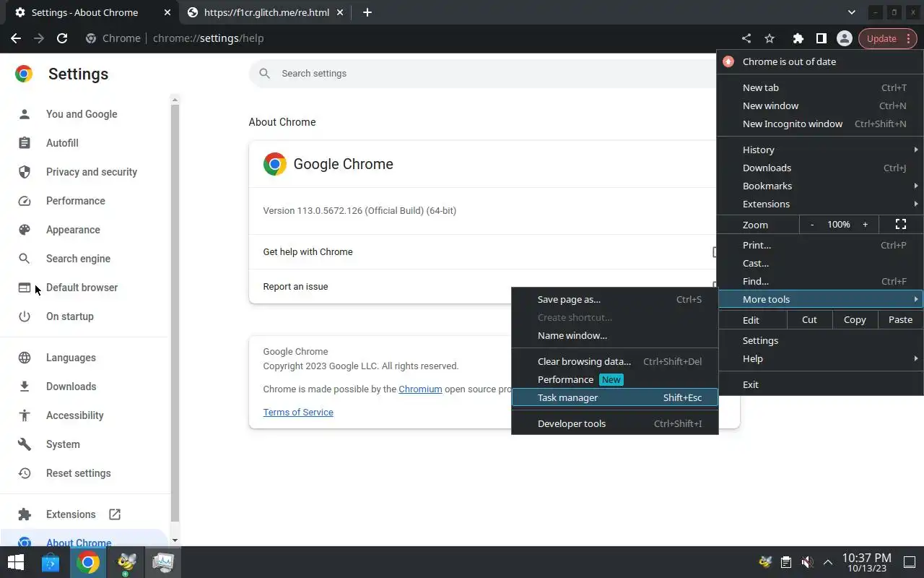This screenshot has width=924, height=578.
Task: Toggle the side panel icon
Action: pyautogui.click(x=821, y=38)
